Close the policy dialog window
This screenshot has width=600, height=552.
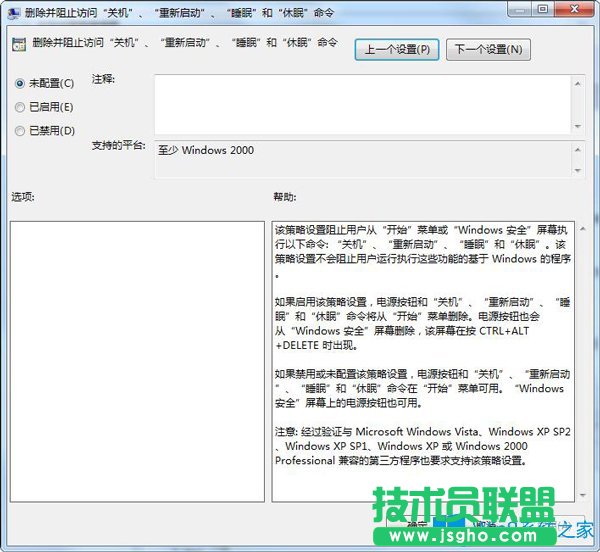tap(574, 10)
